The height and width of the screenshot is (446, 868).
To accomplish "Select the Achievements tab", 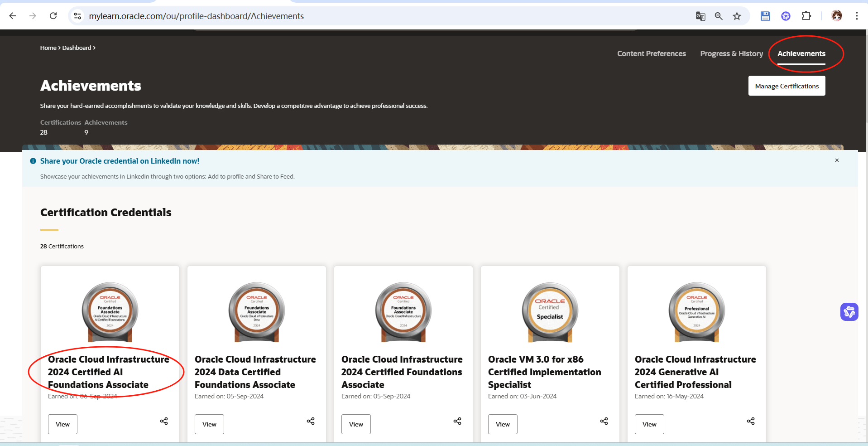I will 801,53.
